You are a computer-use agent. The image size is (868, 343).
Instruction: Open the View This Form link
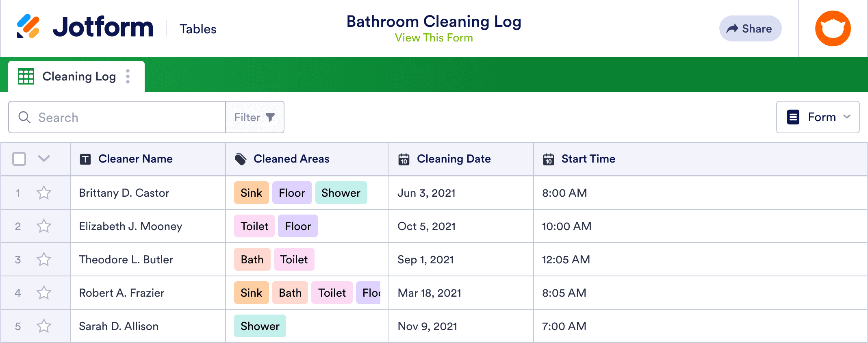coord(434,38)
